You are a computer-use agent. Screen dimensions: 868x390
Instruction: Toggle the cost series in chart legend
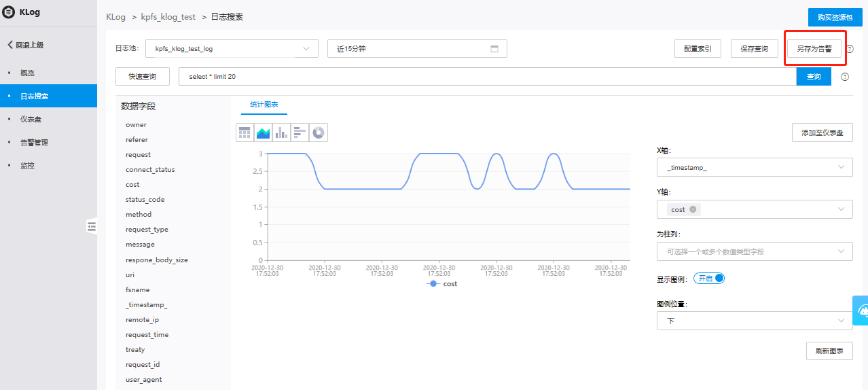(442, 284)
